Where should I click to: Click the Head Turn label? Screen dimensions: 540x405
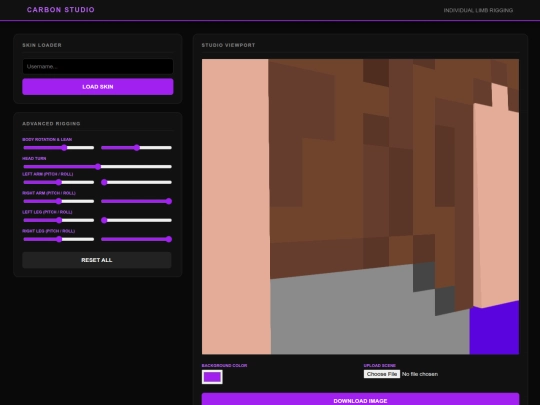[x=34, y=158]
